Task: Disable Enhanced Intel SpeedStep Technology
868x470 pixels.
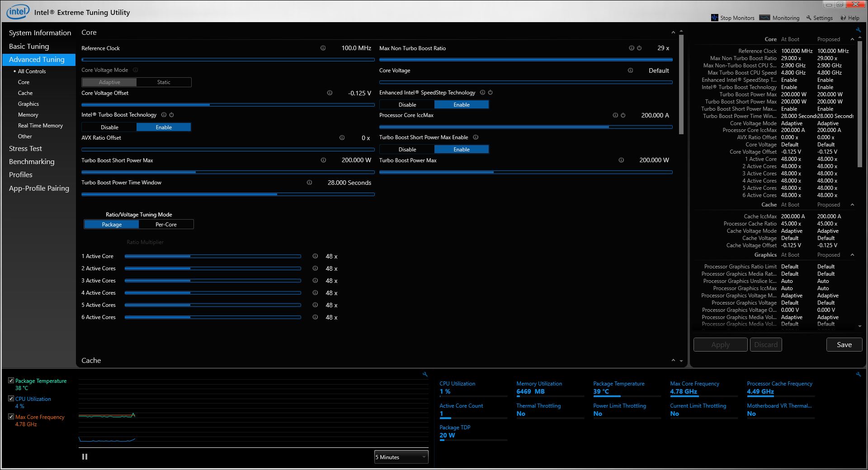Action: click(407, 105)
